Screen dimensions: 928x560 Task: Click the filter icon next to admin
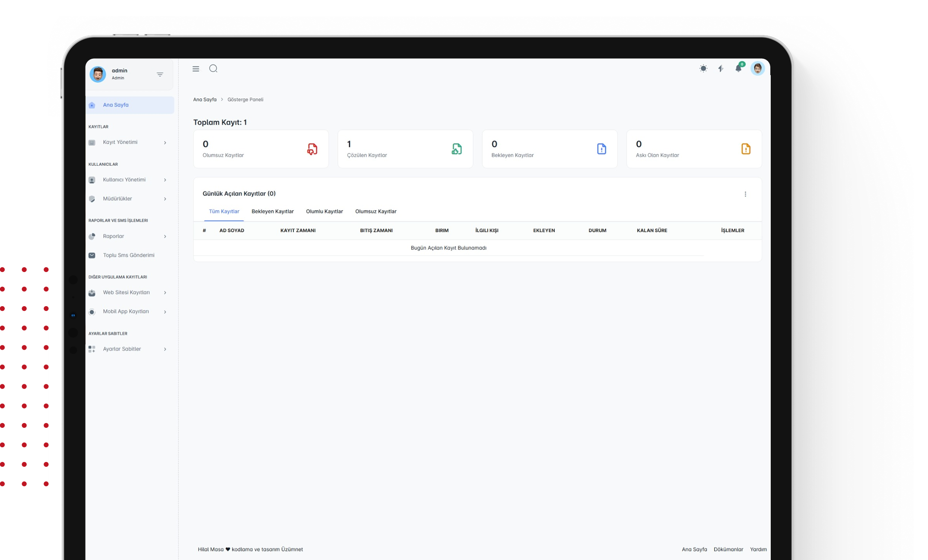pos(160,75)
